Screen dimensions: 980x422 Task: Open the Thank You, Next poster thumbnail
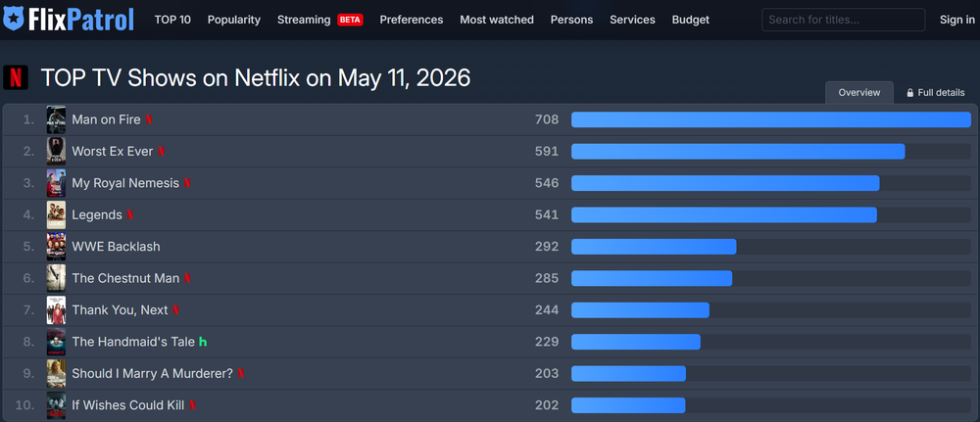[56, 309]
